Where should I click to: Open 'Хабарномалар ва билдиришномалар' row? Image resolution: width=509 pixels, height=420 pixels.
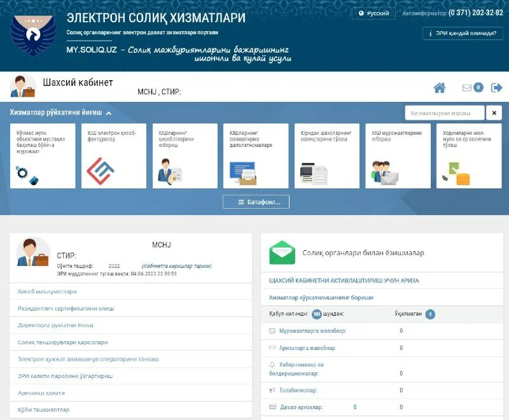click(x=382, y=369)
